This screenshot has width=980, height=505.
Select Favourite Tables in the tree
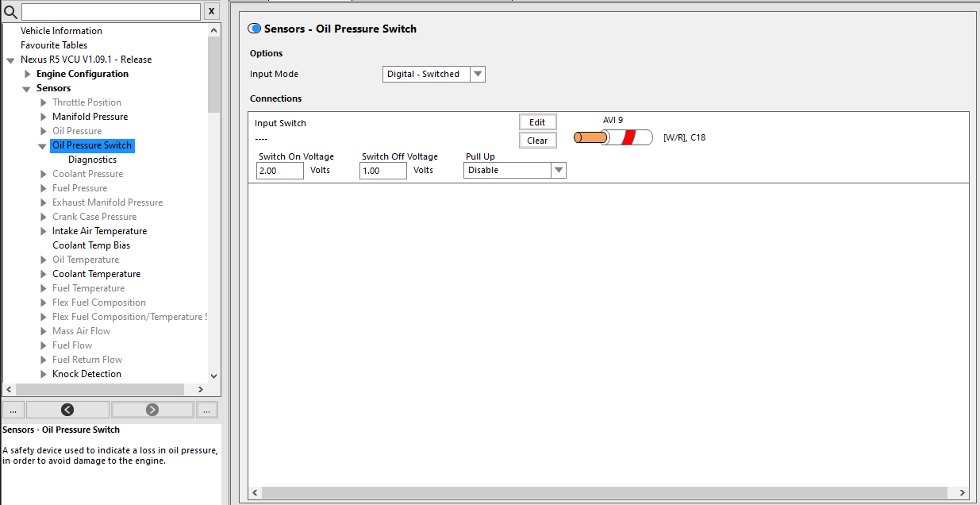(54, 45)
